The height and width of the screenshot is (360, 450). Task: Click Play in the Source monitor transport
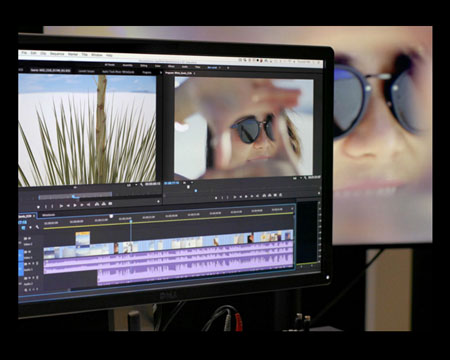tap(75, 205)
